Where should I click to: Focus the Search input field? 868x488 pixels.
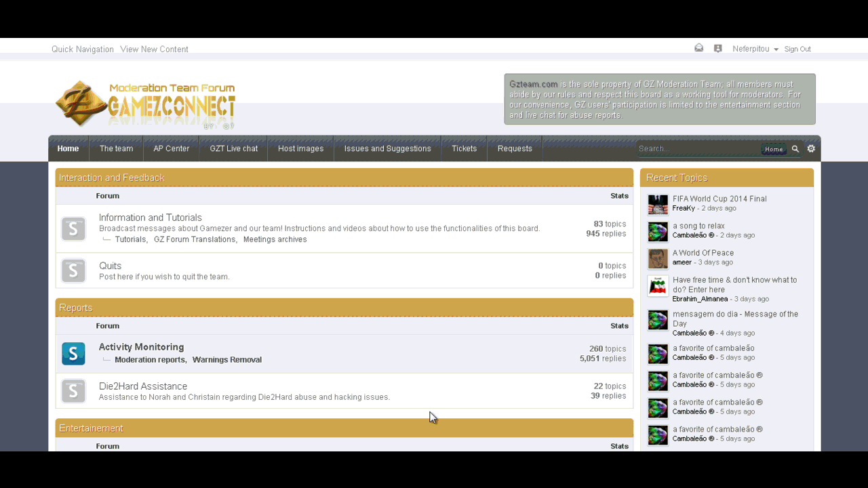698,149
